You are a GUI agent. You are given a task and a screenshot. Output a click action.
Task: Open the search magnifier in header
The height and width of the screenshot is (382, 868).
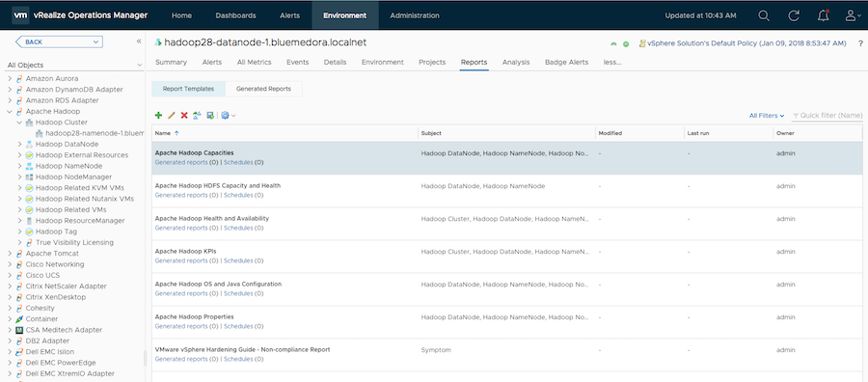[764, 15]
